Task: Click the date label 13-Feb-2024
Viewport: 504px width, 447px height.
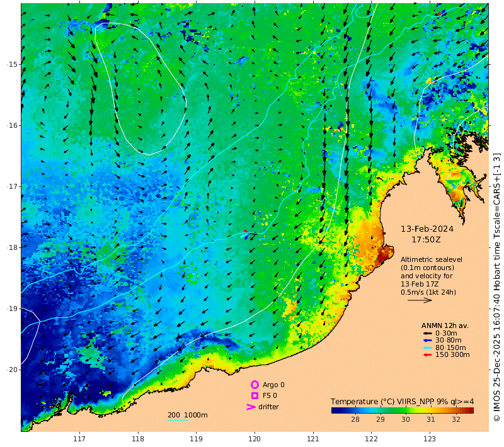Action: (x=427, y=229)
